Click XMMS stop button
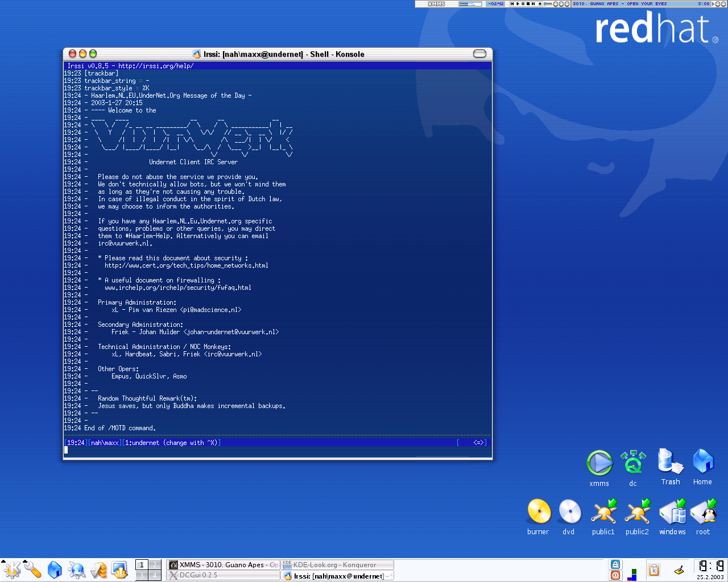Image resolution: width=728 pixels, height=582 pixels. [528, 4]
